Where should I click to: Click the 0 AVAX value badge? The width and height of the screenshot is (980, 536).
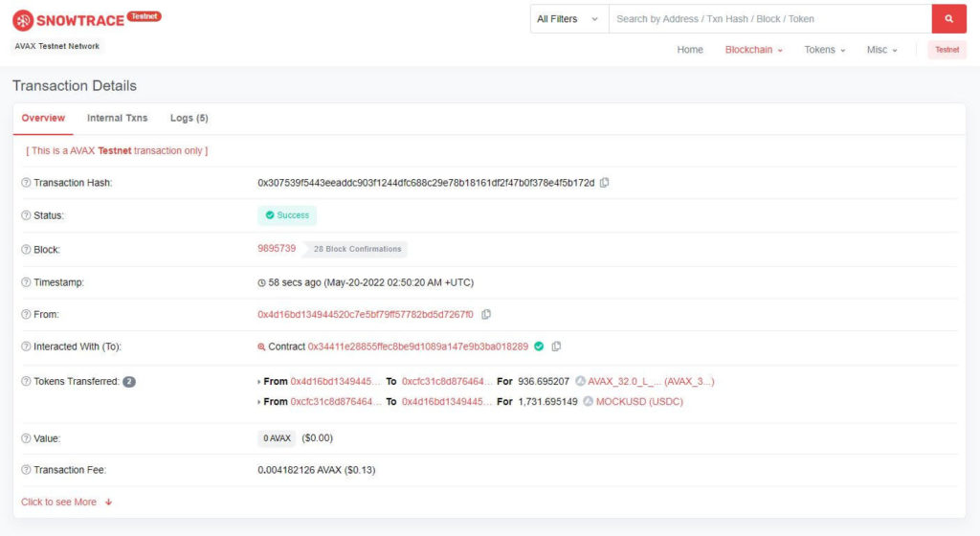pyautogui.click(x=277, y=438)
